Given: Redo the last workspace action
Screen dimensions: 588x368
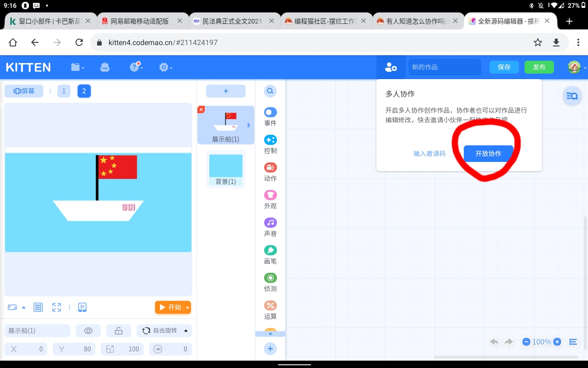Looking at the screenshot, I should pos(509,342).
